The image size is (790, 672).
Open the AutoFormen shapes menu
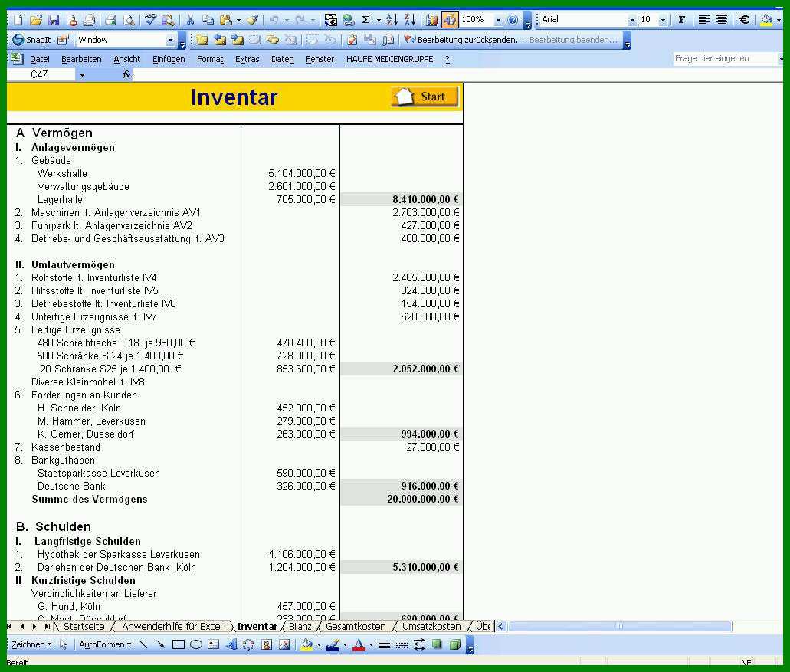click(105, 644)
